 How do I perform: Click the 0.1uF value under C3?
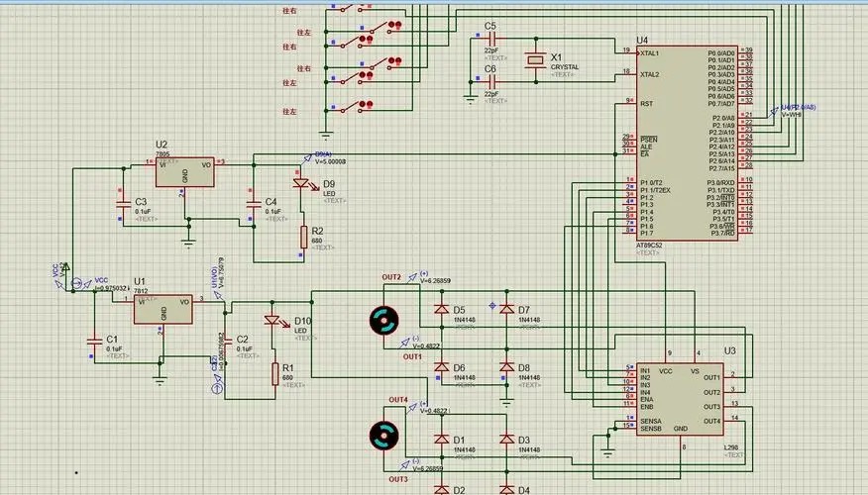point(143,211)
